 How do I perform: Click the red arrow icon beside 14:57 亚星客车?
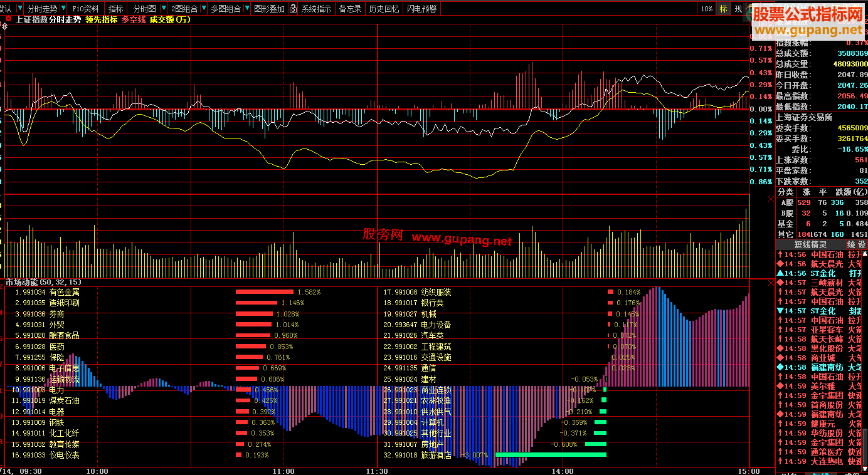click(780, 330)
